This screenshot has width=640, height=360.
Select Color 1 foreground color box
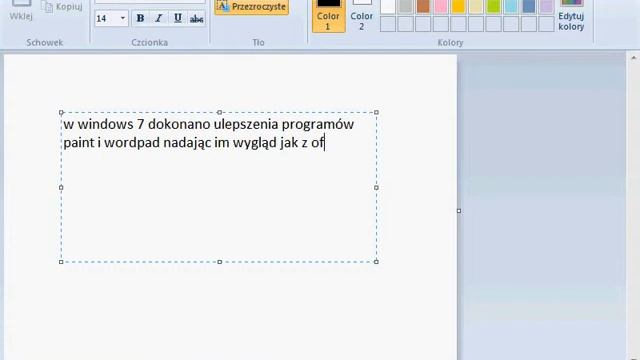tap(328, 16)
